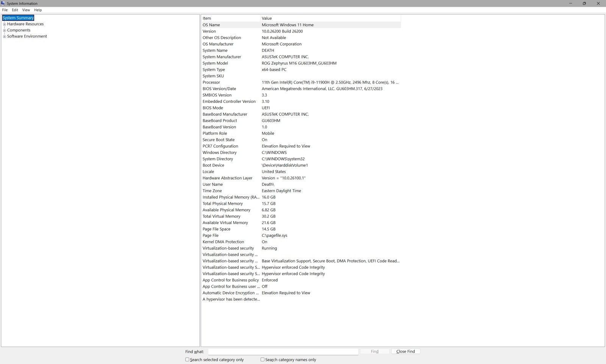Select the Total Virtual Memory row
The width and height of the screenshot is (606, 364).
point(301,216)
